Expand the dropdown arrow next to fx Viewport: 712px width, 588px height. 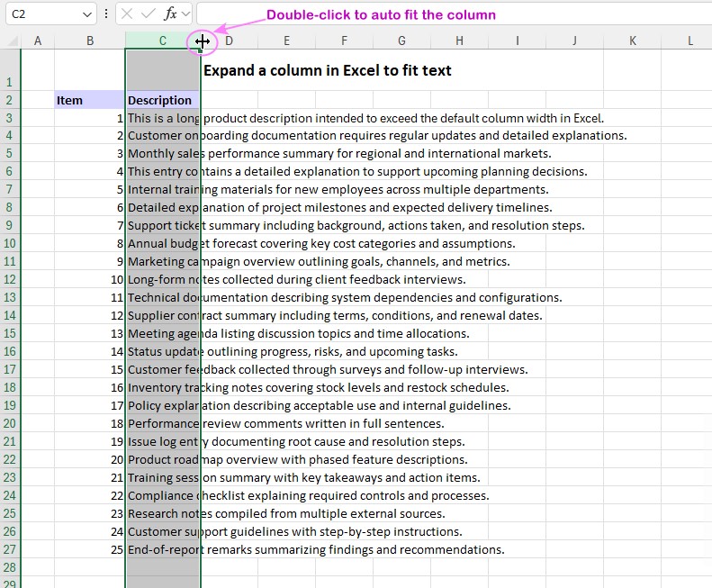pyautogui.click(x=185, y=14)
